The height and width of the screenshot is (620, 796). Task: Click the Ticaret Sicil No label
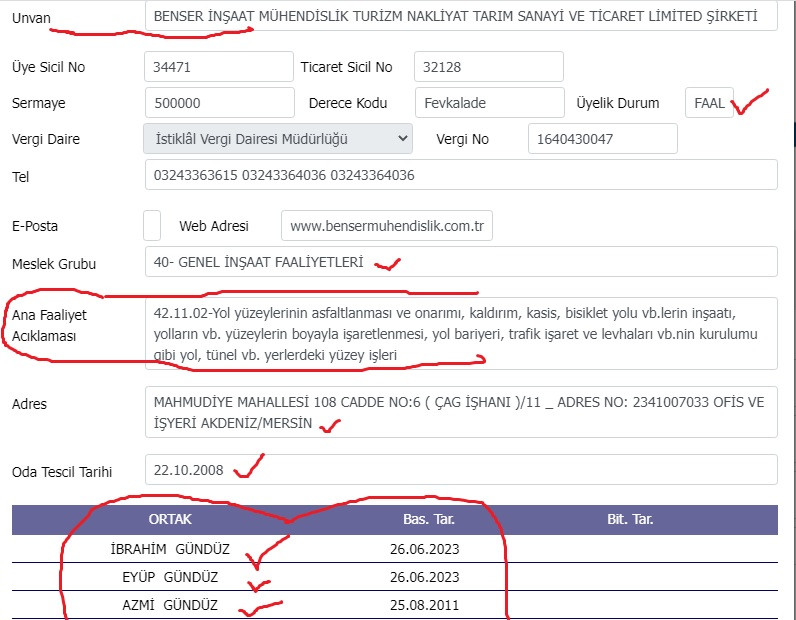346,67
